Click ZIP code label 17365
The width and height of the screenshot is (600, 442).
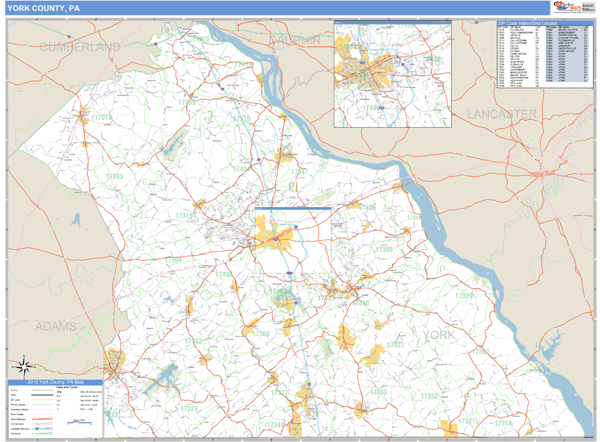(x=114, y=176)
